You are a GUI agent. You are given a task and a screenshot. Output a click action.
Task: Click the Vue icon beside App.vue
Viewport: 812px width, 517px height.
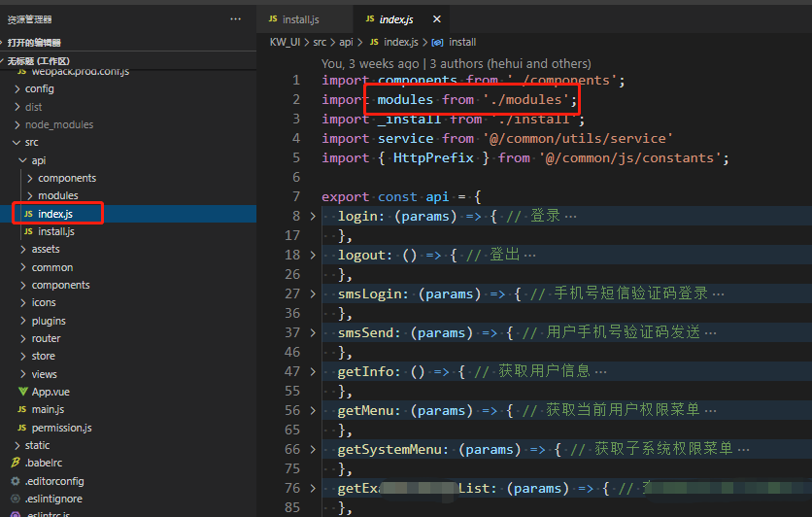[23, 392]
